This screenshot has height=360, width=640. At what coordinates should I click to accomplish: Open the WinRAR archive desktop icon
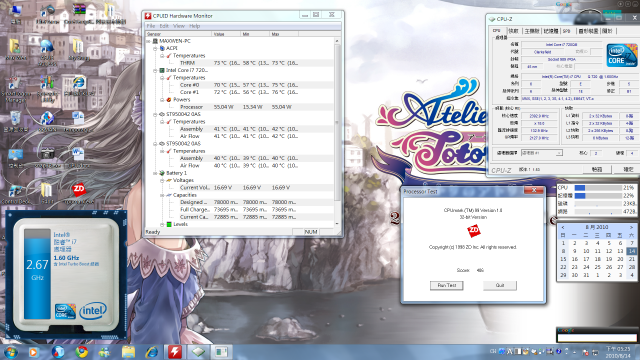[x=79, y=12]
